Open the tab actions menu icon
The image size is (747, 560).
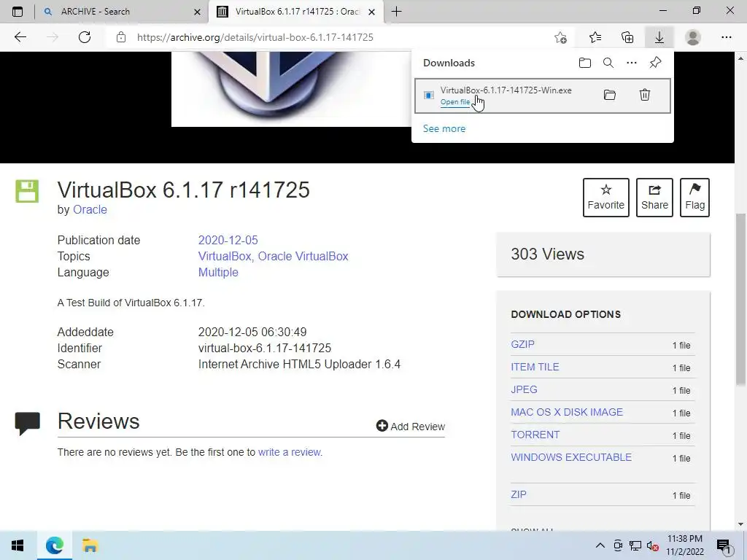[18, 12]
